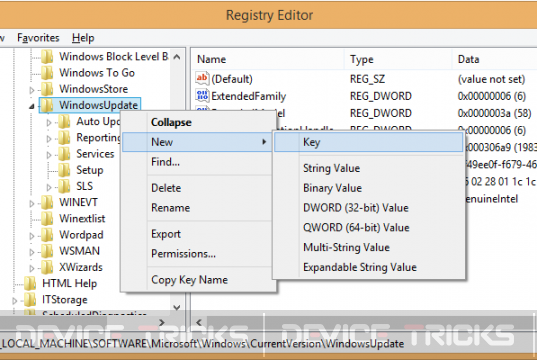Select DWORD (32-bit) Value option

[355, 208]
